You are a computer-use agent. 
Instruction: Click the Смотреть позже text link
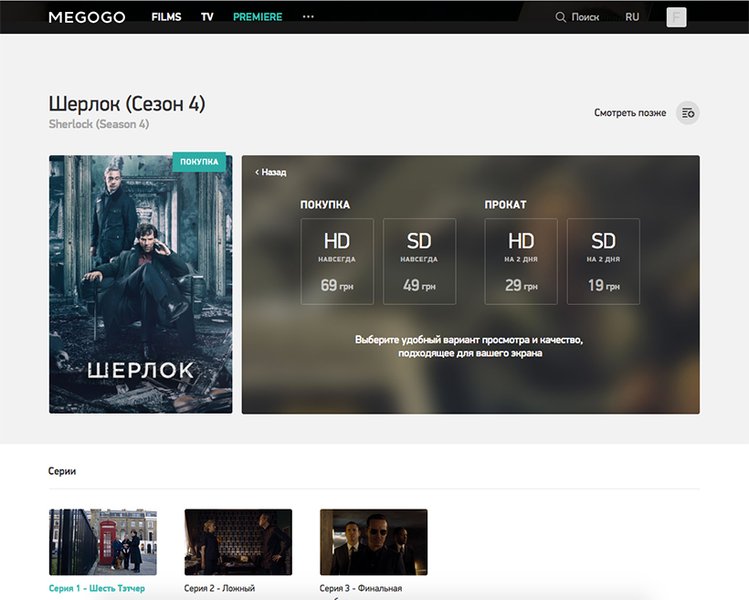[x=629, y=113]
